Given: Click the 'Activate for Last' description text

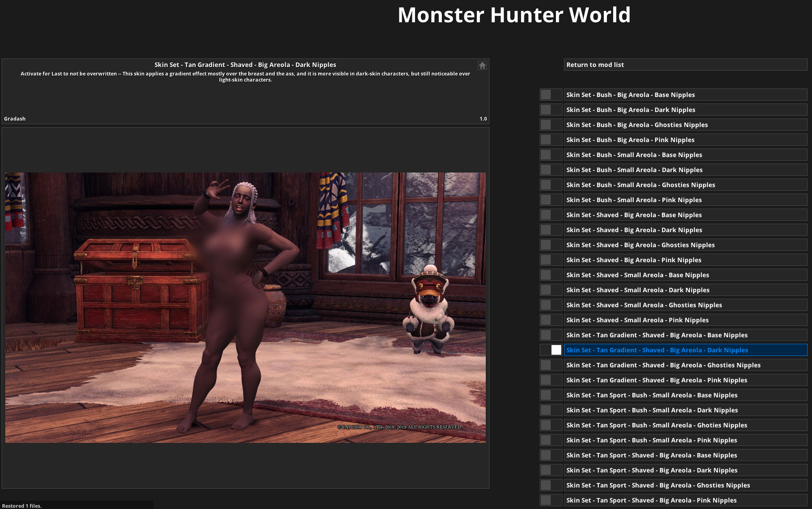Looking at the screenshot, I should (x=245, y=77).
